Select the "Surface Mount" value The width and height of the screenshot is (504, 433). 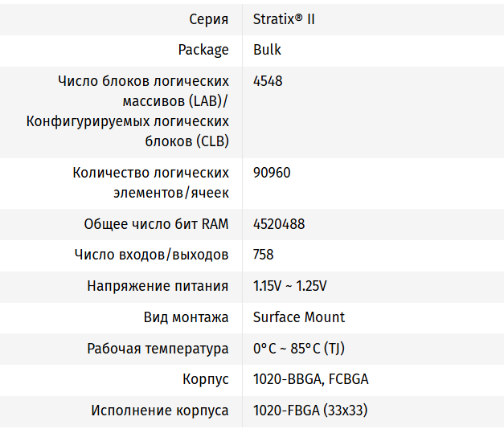pyautogui.click(x=299, y=317)
